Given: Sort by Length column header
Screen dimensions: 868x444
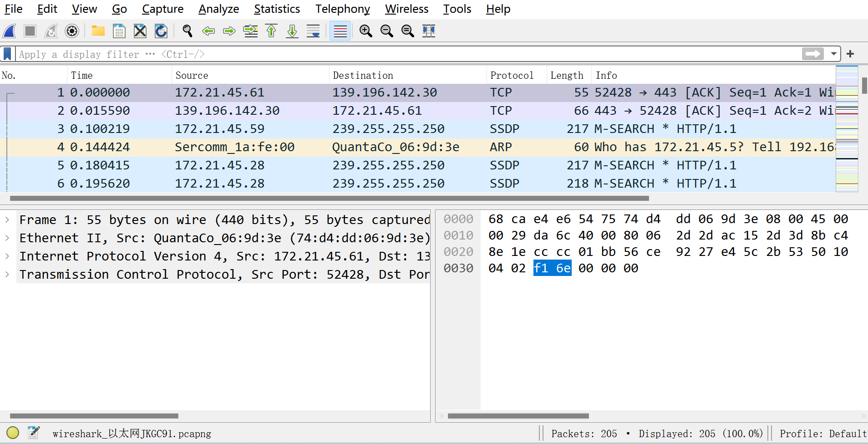Looking at the screenshot, I should tap(569, 75).
